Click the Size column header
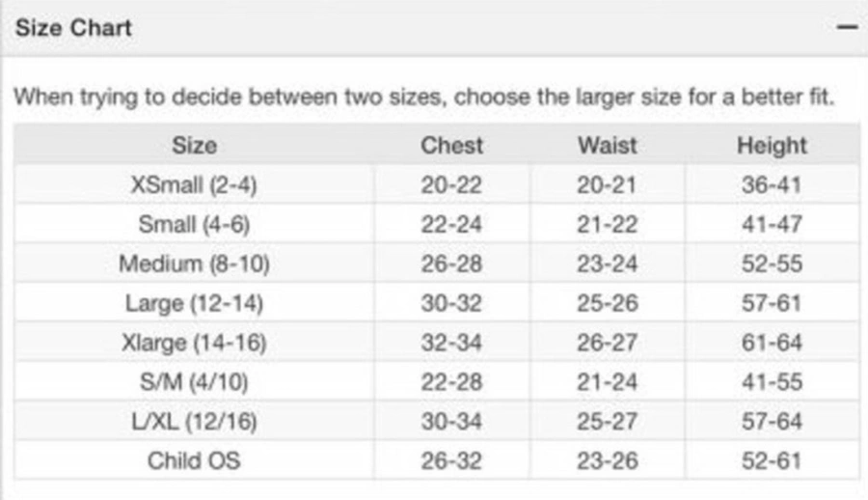Image resolution: width=868 pixels, height=500 pixels. pyautogui.click(x=194, y=146)
